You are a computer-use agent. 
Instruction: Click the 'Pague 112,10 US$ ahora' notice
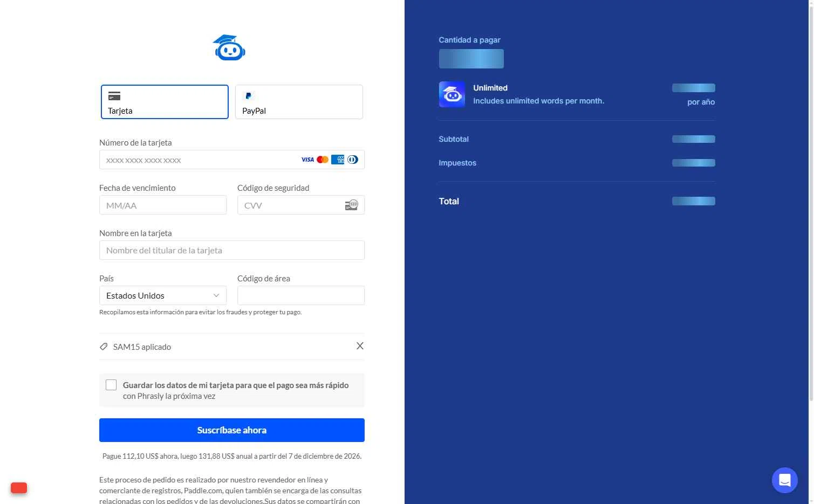pos(232,456)
